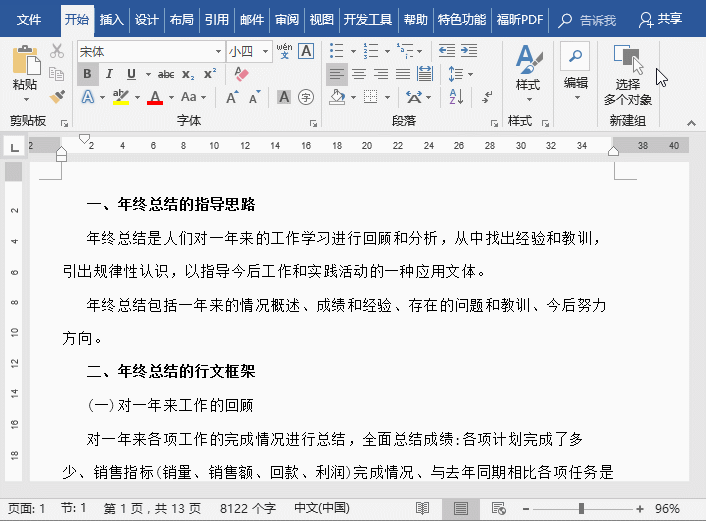Click the 共享 Share button
Viewport: 706px width, 521px height.
(x=660, y=20)
